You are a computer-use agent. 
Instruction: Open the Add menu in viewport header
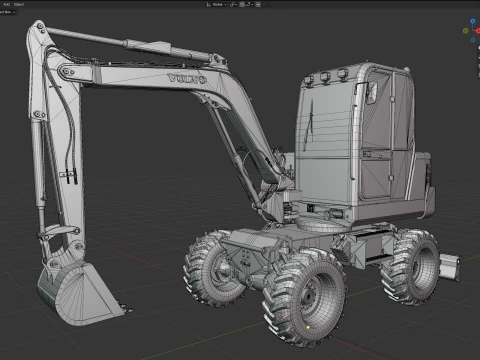pyautogui.click(x=6, y=5)
